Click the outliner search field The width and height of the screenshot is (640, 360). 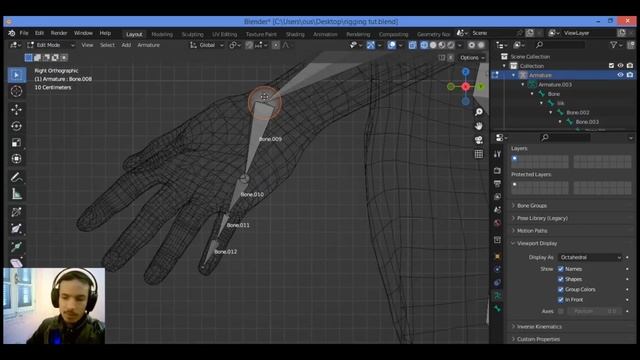click(x=559, y=45)
